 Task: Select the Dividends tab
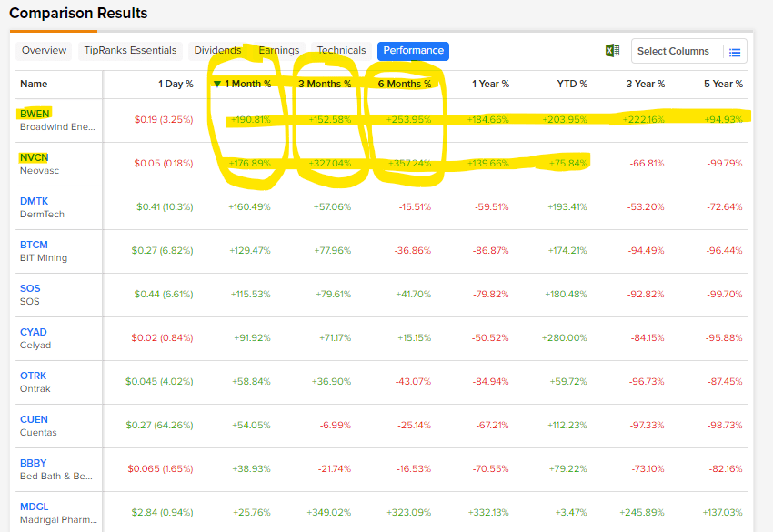[217, 51]
